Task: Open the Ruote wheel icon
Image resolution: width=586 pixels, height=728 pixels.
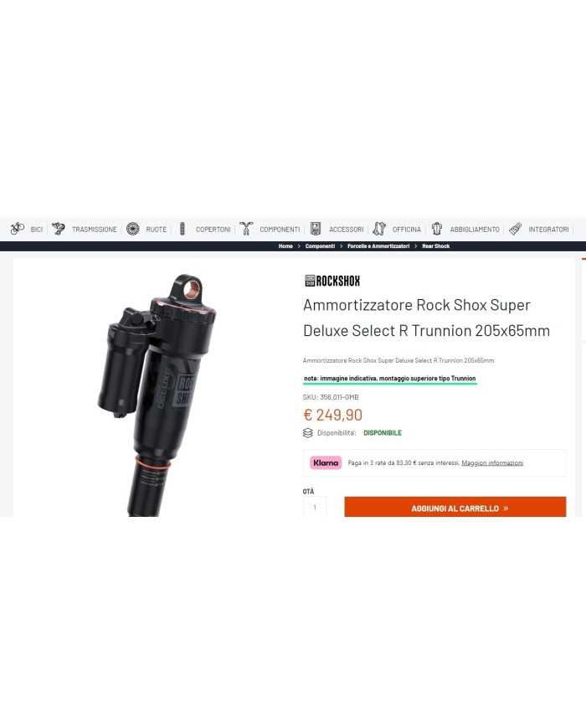Action: click(133, 229)
